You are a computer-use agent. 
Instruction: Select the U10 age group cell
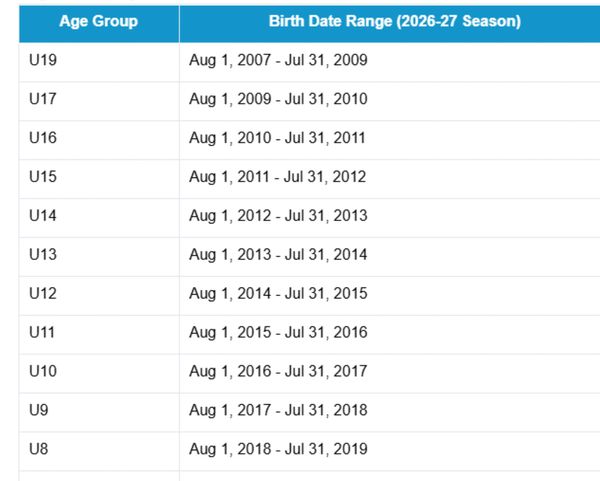pyautogui.click(x=43, y=371)
